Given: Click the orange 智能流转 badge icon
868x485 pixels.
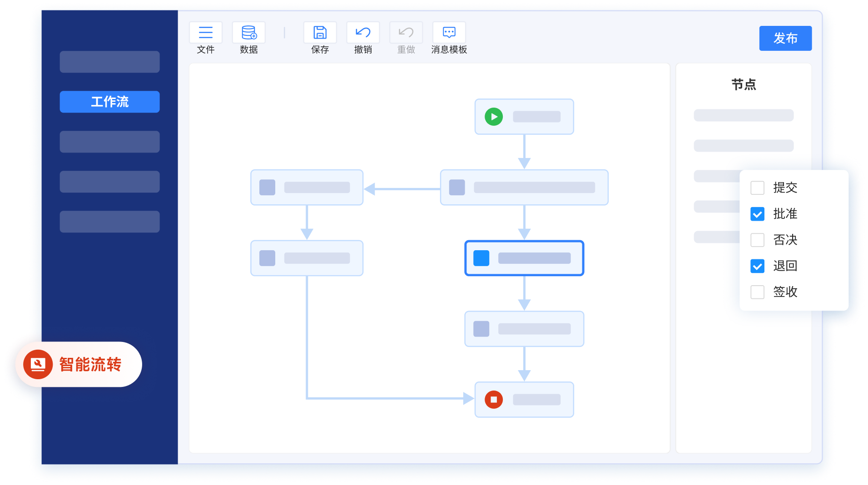Looking at the screenshot, I should point(38,364).
